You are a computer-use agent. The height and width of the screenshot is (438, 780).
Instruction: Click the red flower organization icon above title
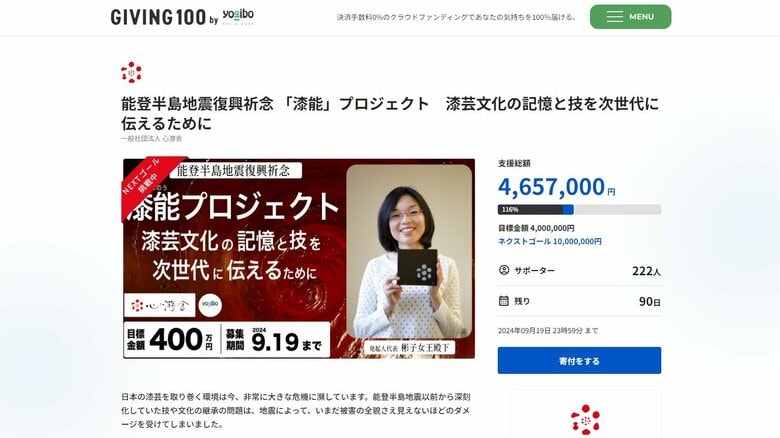tap(131, 72)
